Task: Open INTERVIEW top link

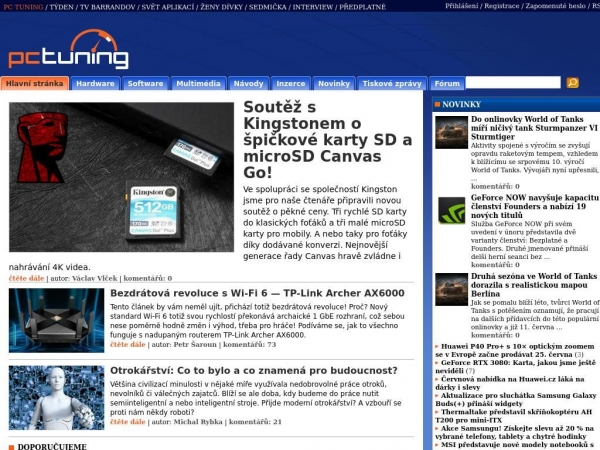Action: click(x=313, y=7)
